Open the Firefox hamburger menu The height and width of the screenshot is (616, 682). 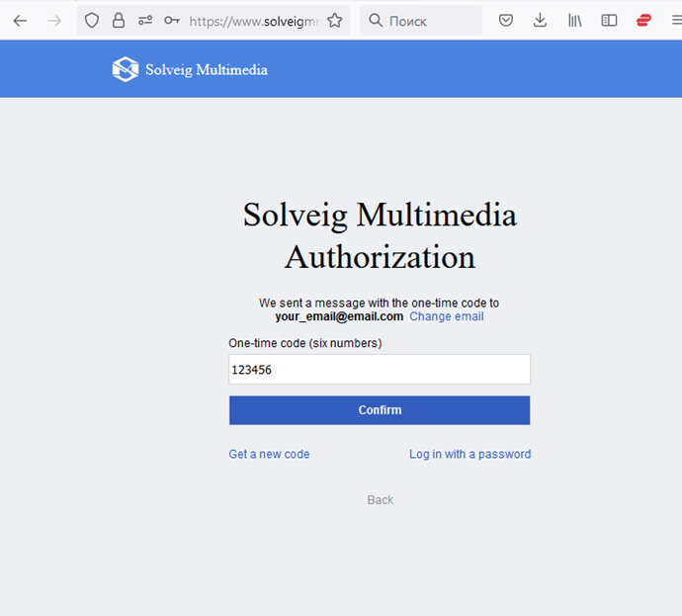pos(675,20)
